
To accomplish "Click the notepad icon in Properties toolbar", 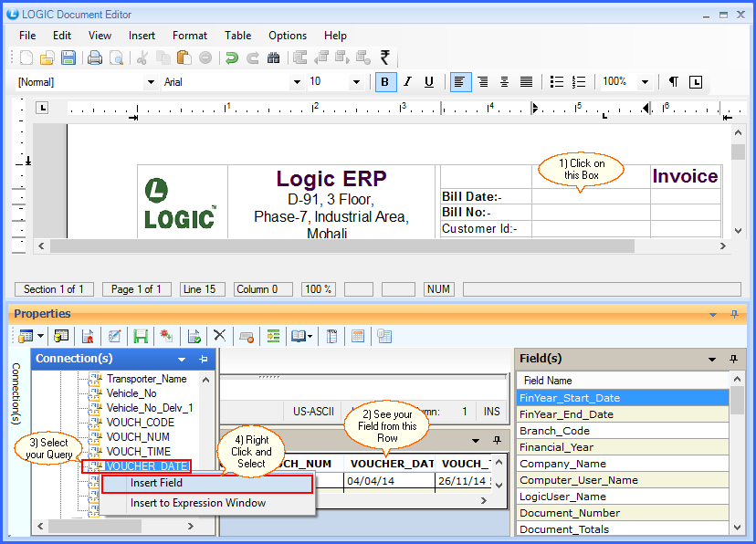I will (331, 336).
